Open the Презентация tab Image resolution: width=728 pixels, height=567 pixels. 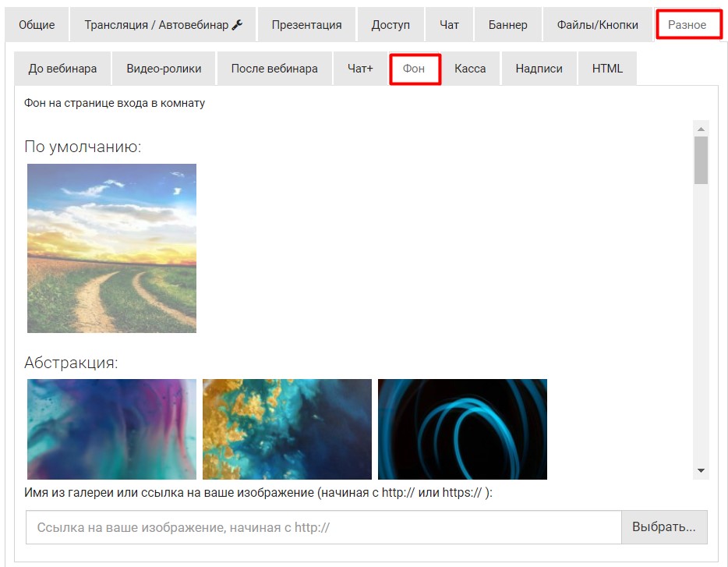(306, 25)
